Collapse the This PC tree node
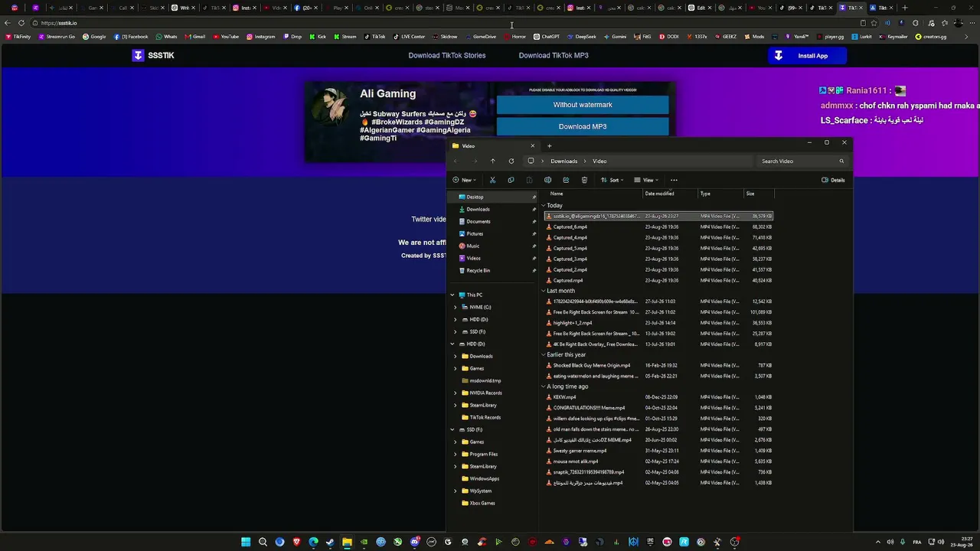This screenshot has height=551, width=980. (x=452, y=295)
